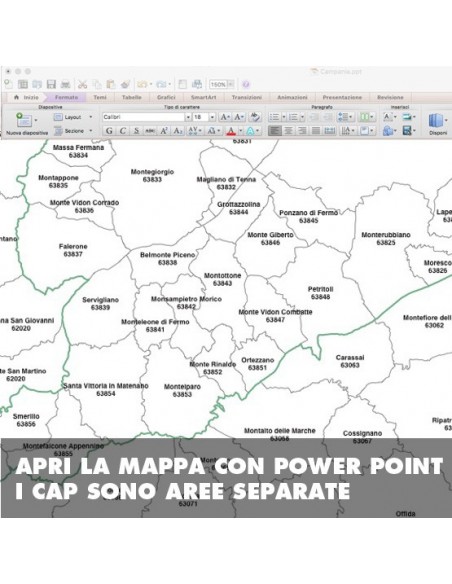The image size is (452, 584).
Task: Open the Transizioni tab
Action: point(247,97)
